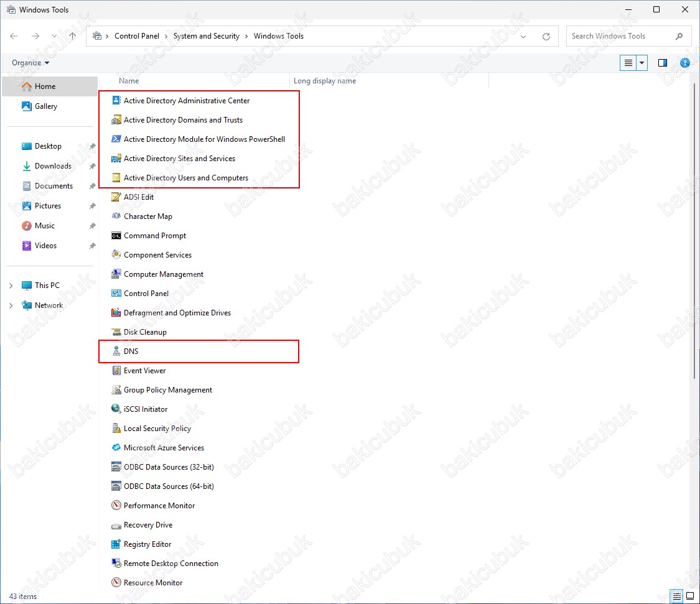Go back to previous location
The image size is (700, 604).
[14, 36]
